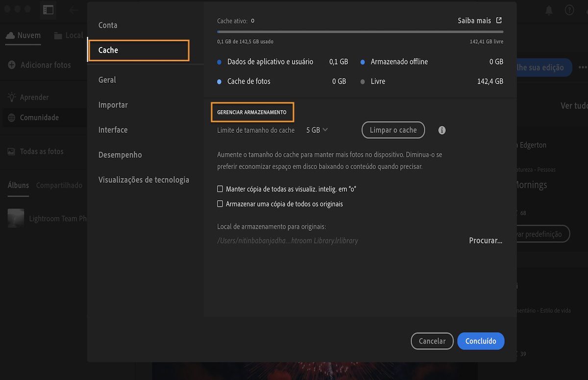Open notifications via the bell icon
Image resolution: width=588 pixels, height=380 pixels.
(549, 9)
